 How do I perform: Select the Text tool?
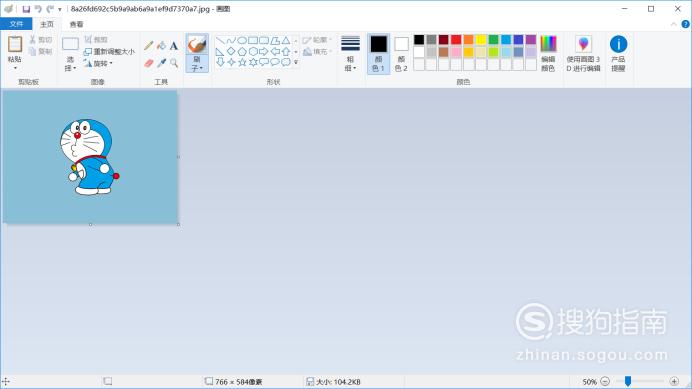[x=174, y=45]
